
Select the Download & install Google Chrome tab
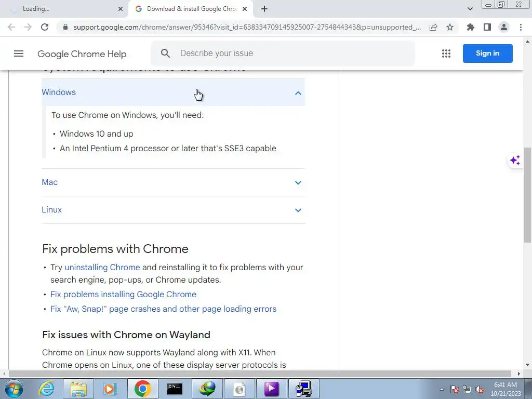coord(190,9)
